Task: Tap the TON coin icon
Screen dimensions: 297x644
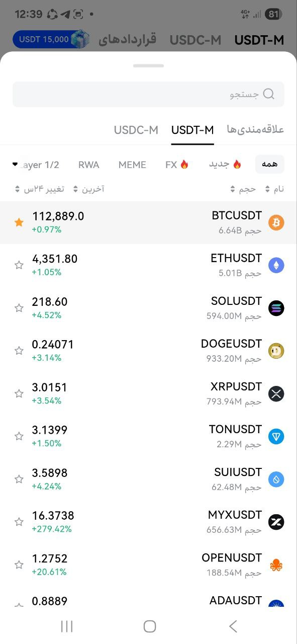Action: point(276,436)
